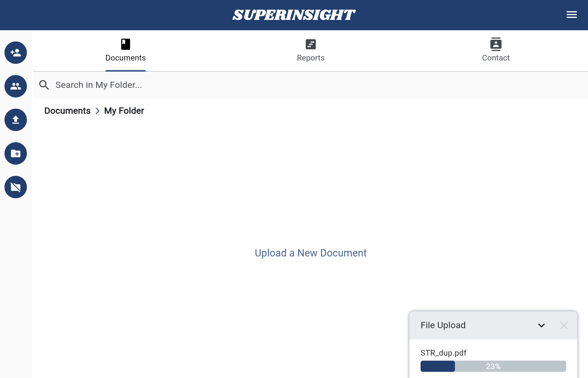The image size is (588, 378).
Task: Select the group members icon in sidebar
Action: coord(15,86)
